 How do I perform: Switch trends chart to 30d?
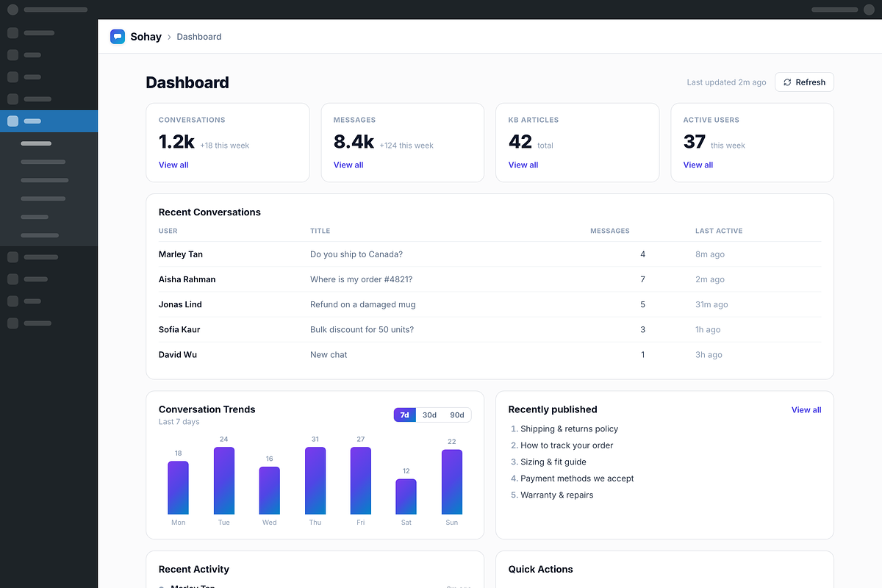[430, 415]
